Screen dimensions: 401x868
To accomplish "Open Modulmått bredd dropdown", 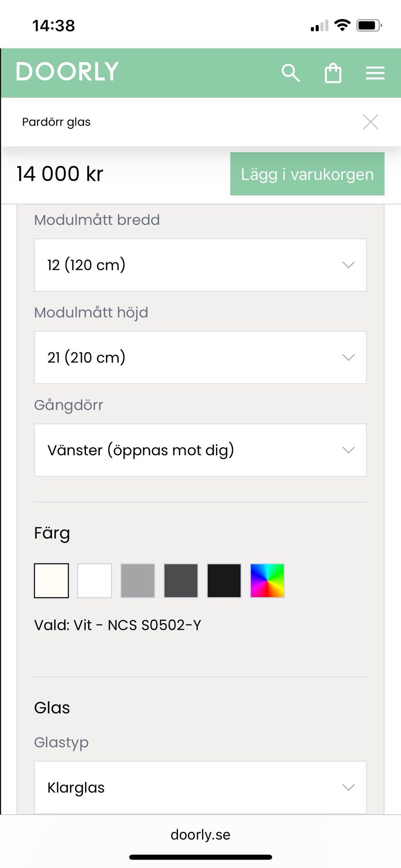I will point(200,265).
